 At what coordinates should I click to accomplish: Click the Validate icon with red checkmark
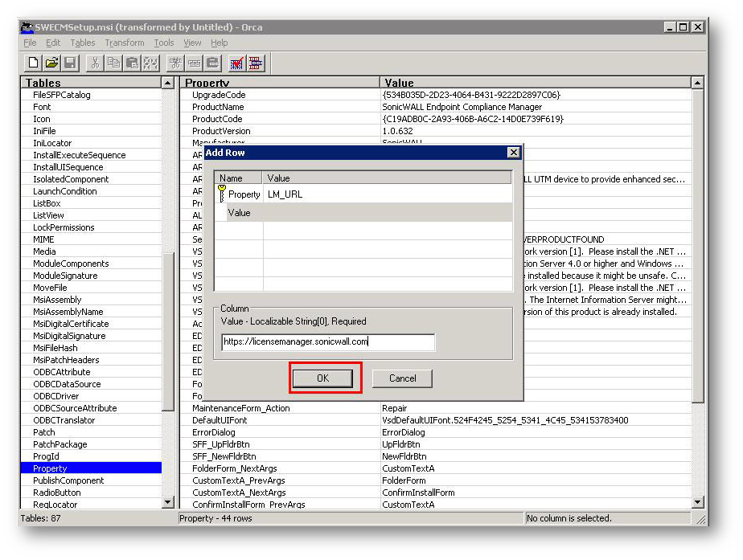(237, 63)
